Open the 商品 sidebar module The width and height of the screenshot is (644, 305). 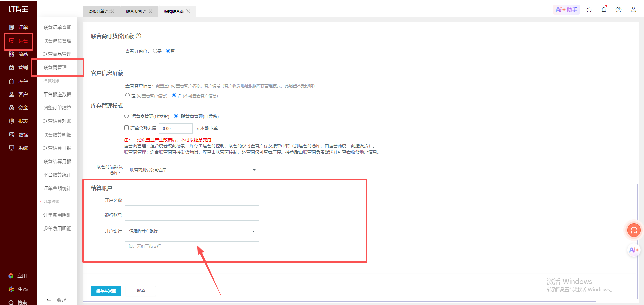(18, 54)
